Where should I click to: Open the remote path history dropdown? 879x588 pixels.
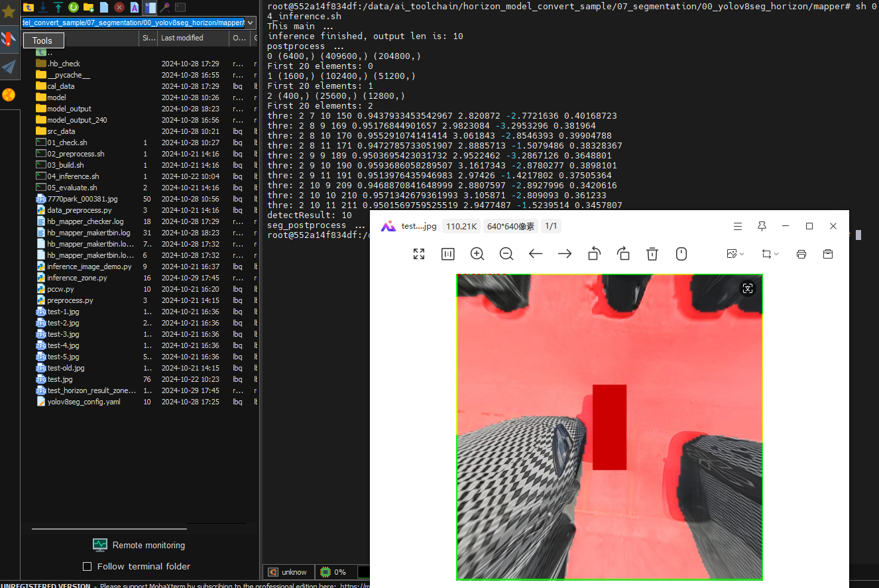(251, 23)
